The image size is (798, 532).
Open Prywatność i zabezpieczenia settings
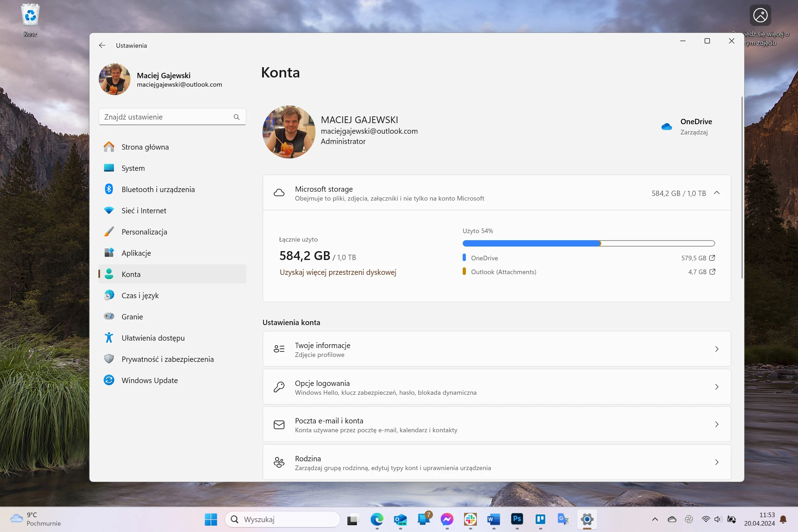[x=172, y=359]
